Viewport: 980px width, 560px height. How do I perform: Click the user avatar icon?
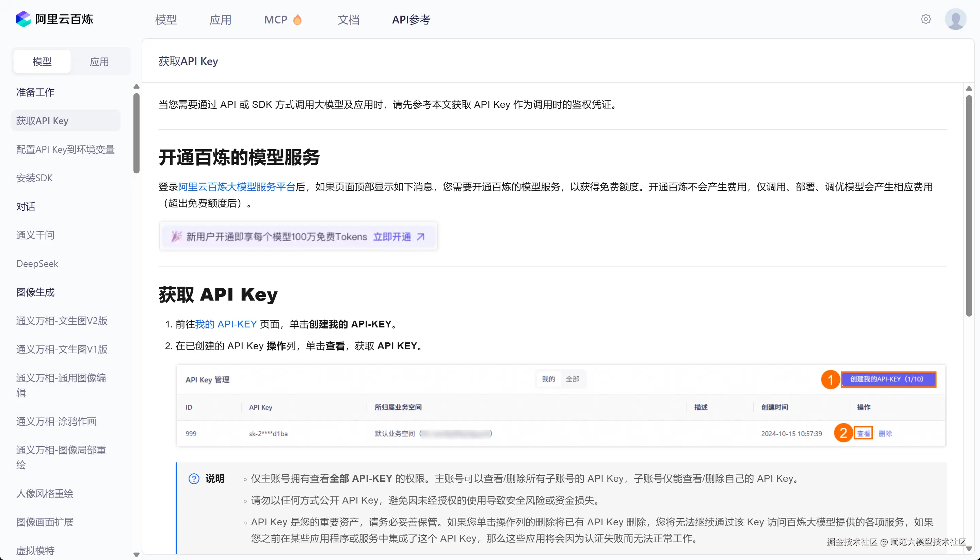955,19
